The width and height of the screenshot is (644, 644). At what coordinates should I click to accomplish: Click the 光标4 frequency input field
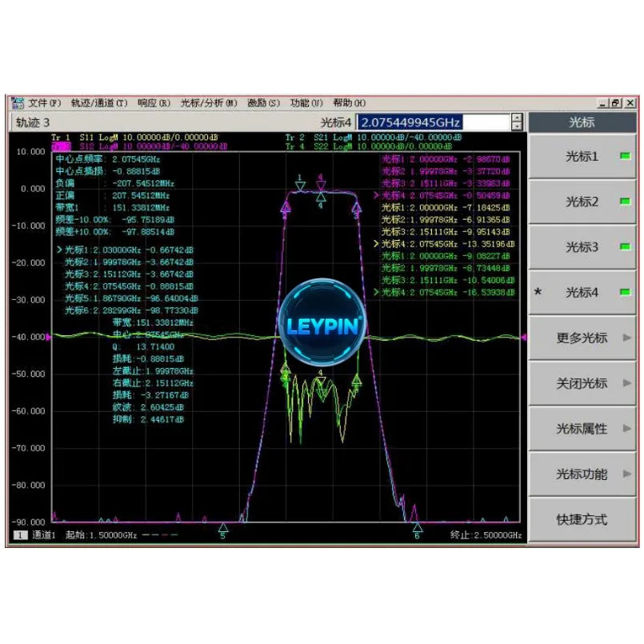[434, 122]
